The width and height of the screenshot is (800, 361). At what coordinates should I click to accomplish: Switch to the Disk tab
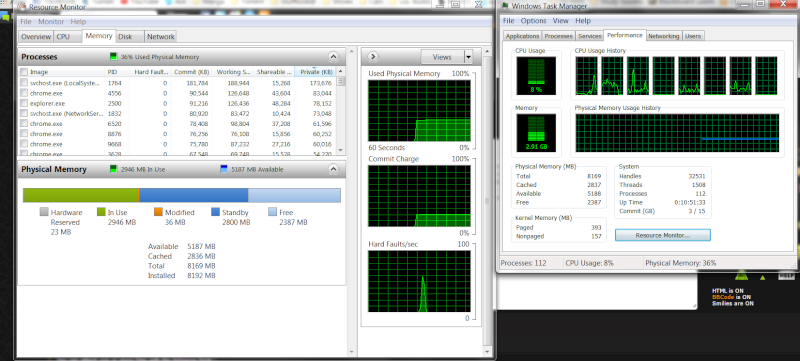(125, 37)
